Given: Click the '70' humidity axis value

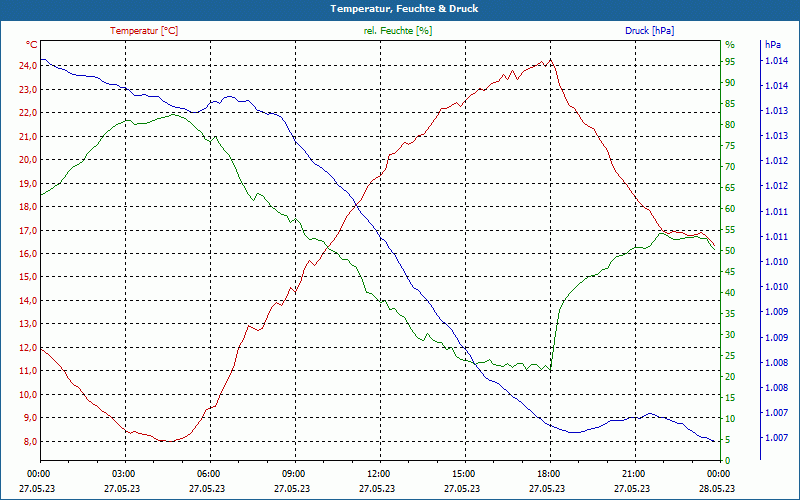Looking at the screenshot, I should click(x=730, y=167).
